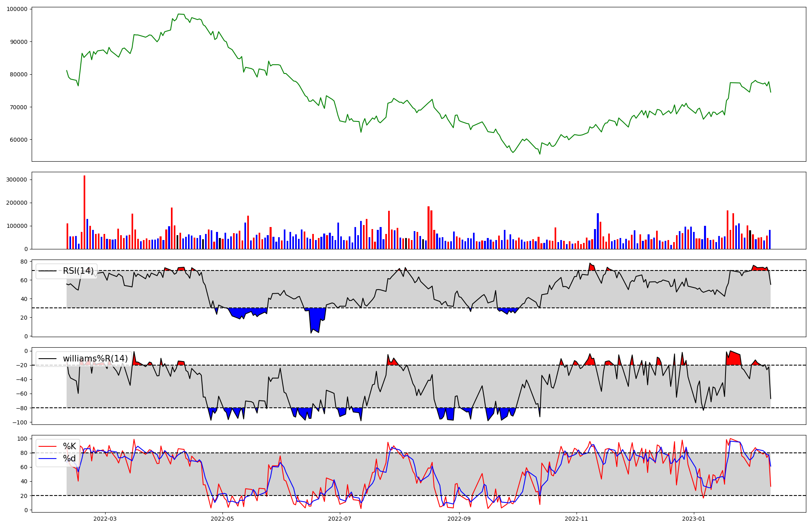Click the %d legend label

pos(69,459)
